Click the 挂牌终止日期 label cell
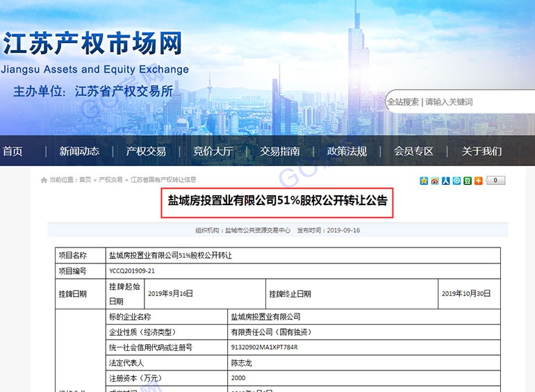 tap(352, 294)
